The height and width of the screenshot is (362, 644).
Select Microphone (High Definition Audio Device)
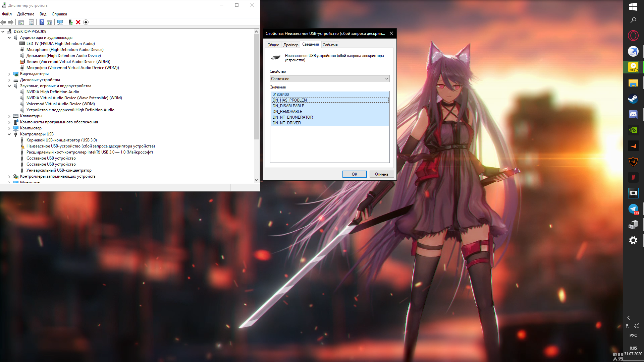pyautogui.click(x=65, y=50)
